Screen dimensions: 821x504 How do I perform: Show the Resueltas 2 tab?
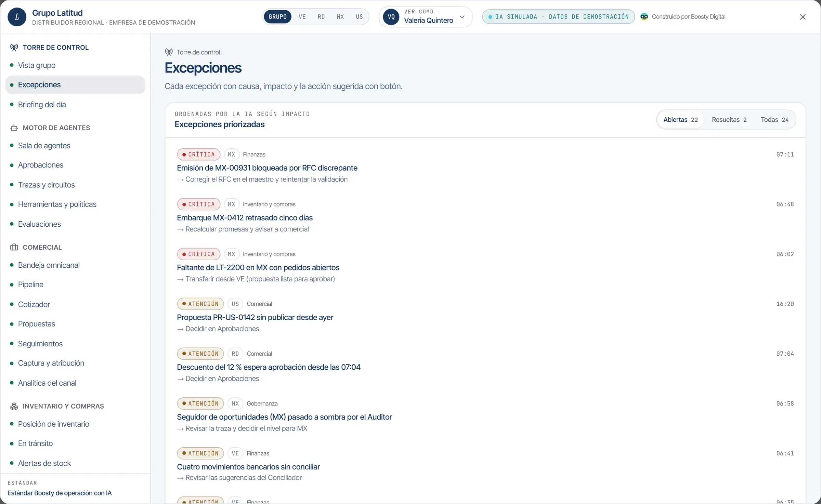(x=729, y=120)
